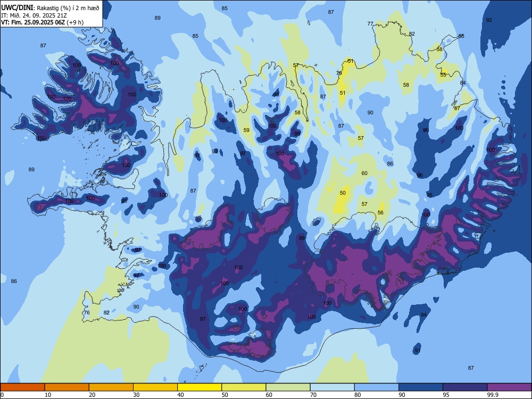The height and width of the screenshot is (399, 532).
Task: Select the 70–80 pale blue legend swatch
Action: pyautogui.click(x=332, y=387)
